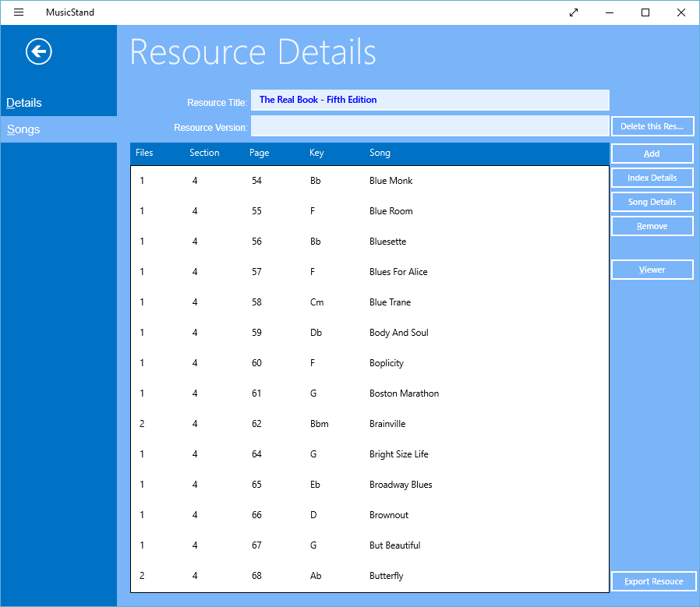Click page number 62 cell
The width and height of the screenshot is (700, 607).
click(x=256, y=424)
